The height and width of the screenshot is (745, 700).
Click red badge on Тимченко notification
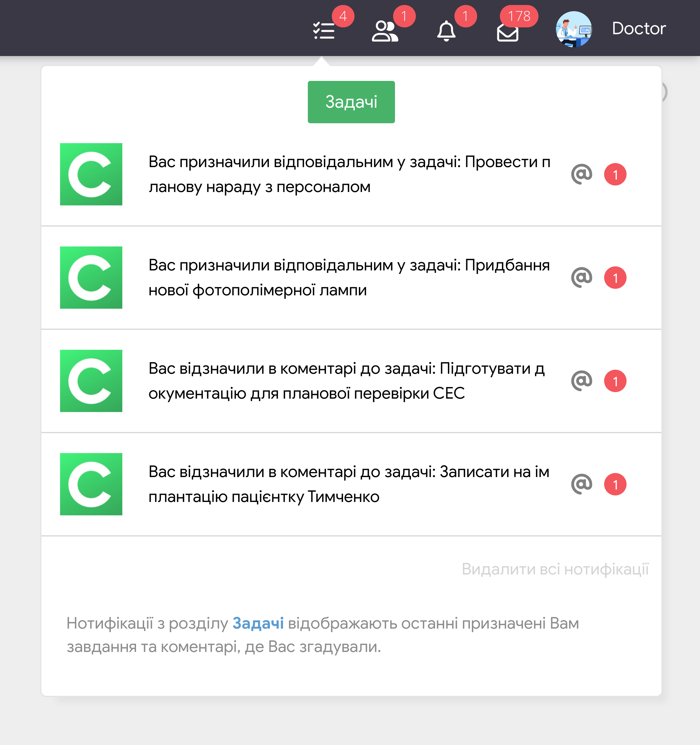point(615,484)
